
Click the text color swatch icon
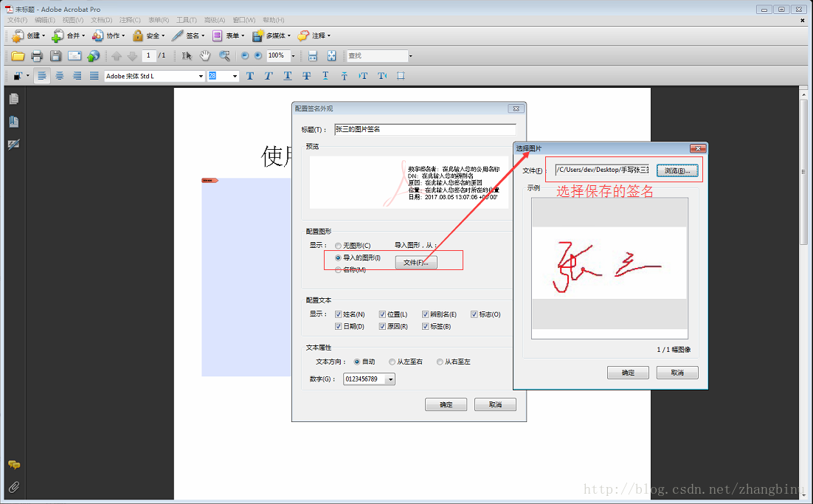point(18,76)
